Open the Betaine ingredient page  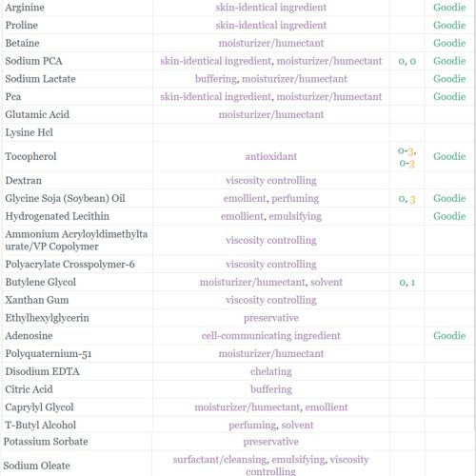point(22,43)
